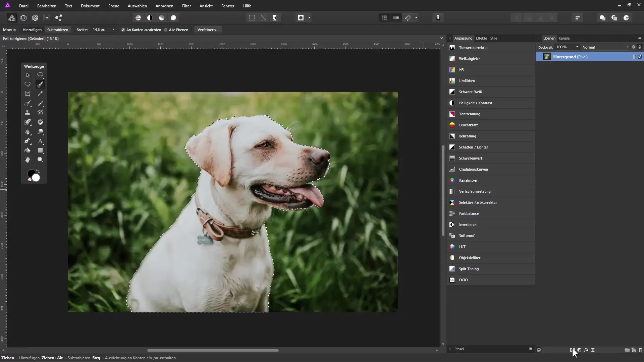Select the Artistic Text tool
The image size is (644, 362).
pyautogui.click(x=40, y=141)
